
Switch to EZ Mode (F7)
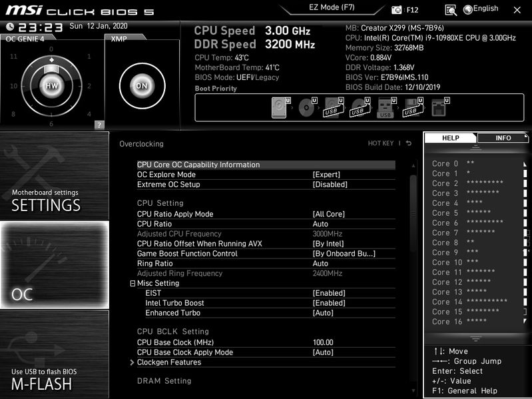pos(332,7)
